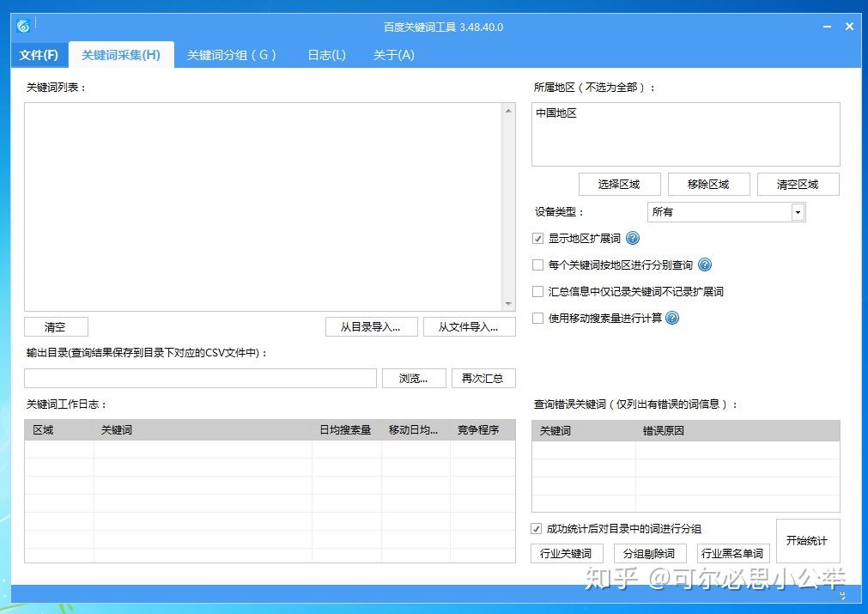
Task: Click 从文件导入... button
Action: [x=469, y=326]
